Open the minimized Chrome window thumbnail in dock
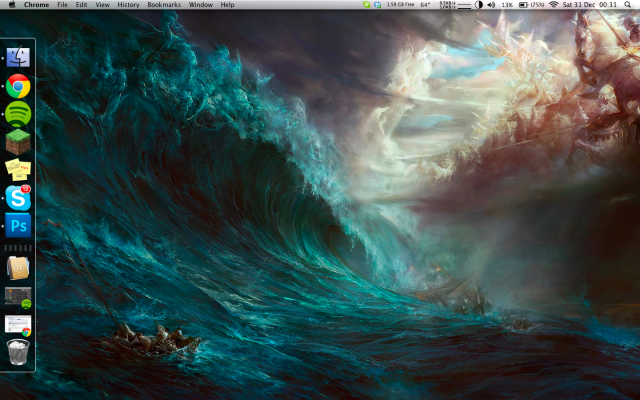 pos(18,324)
